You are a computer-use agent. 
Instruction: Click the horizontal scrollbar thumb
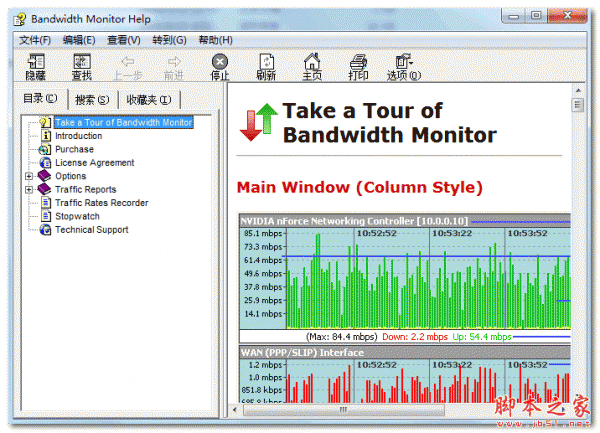(x=344, y=410)
